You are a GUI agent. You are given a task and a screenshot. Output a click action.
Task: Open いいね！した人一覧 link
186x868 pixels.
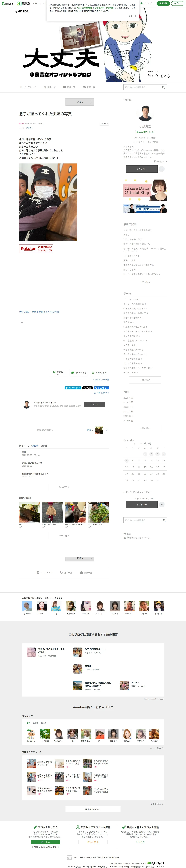[x=101, y=380]
